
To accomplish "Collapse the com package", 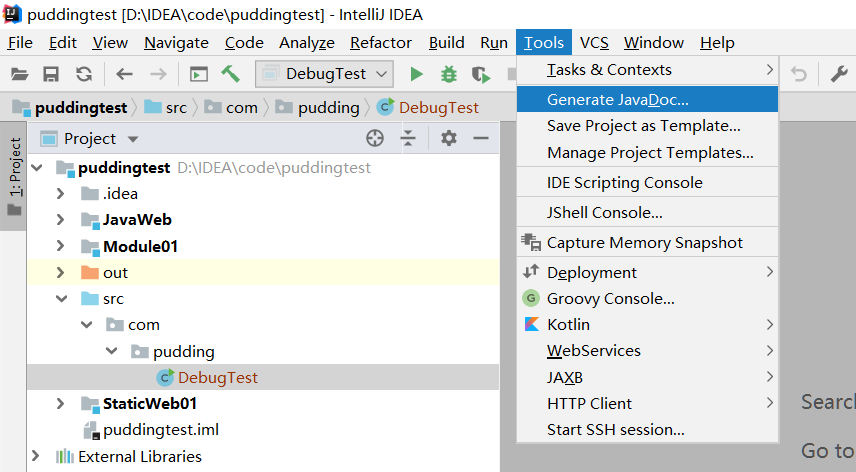I will click(x=87, y=325).
